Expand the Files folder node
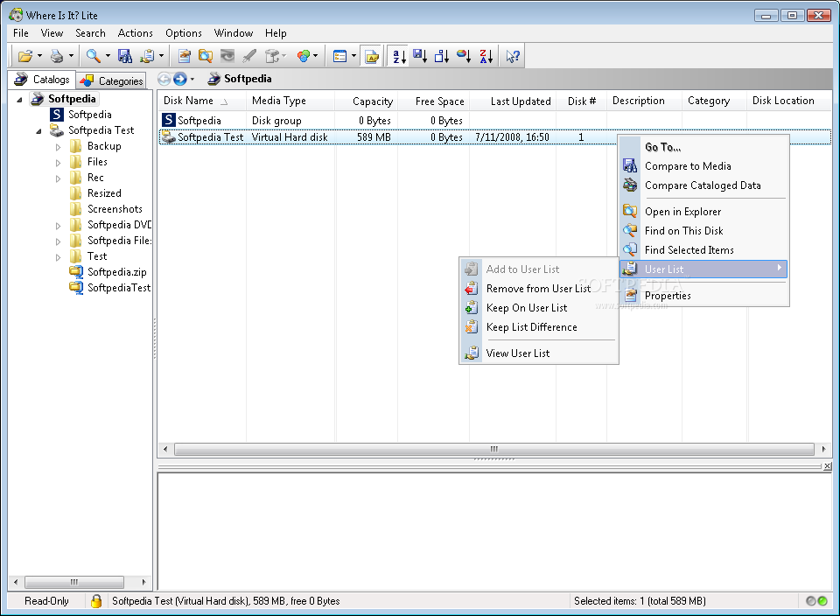The width and height of the screenshot is (840, 616). [58, 162]
